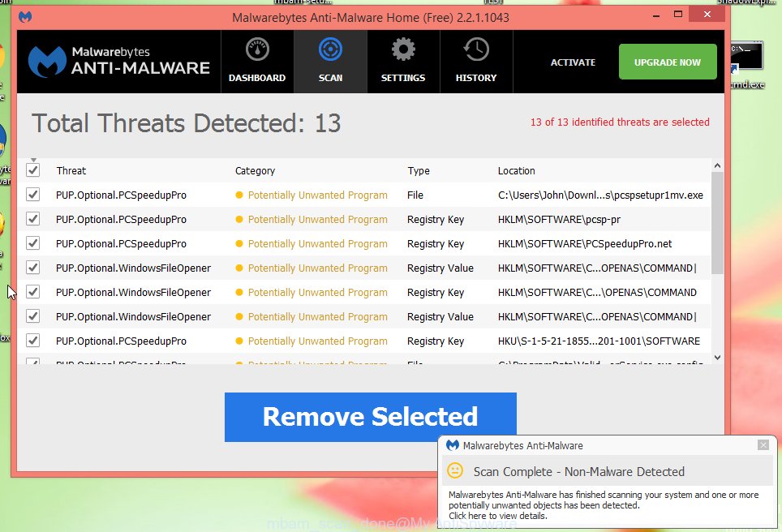Close the Scan Complete notification popup
Viewport: 782px width, 532px height.
[763, 444]
